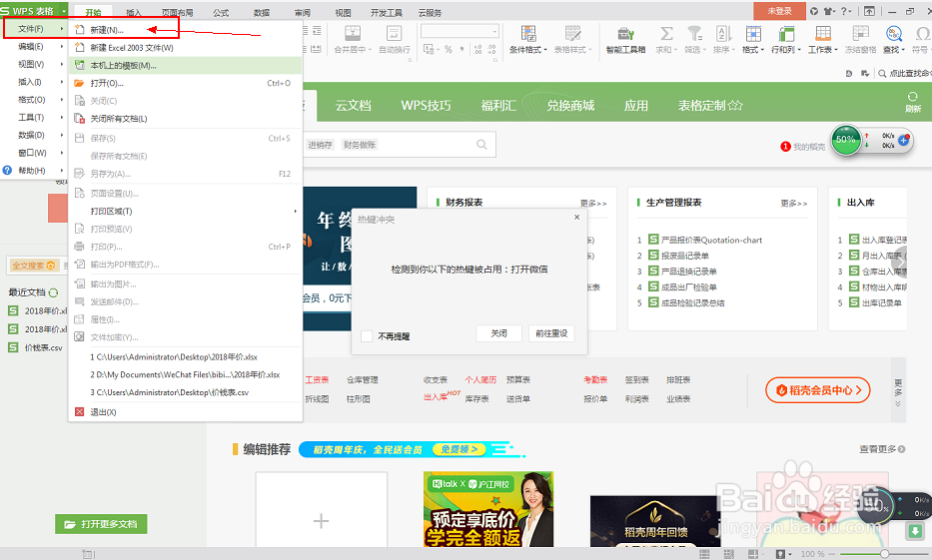Choose 新建 Excel 2003 文件(W)

pos(185,48)
